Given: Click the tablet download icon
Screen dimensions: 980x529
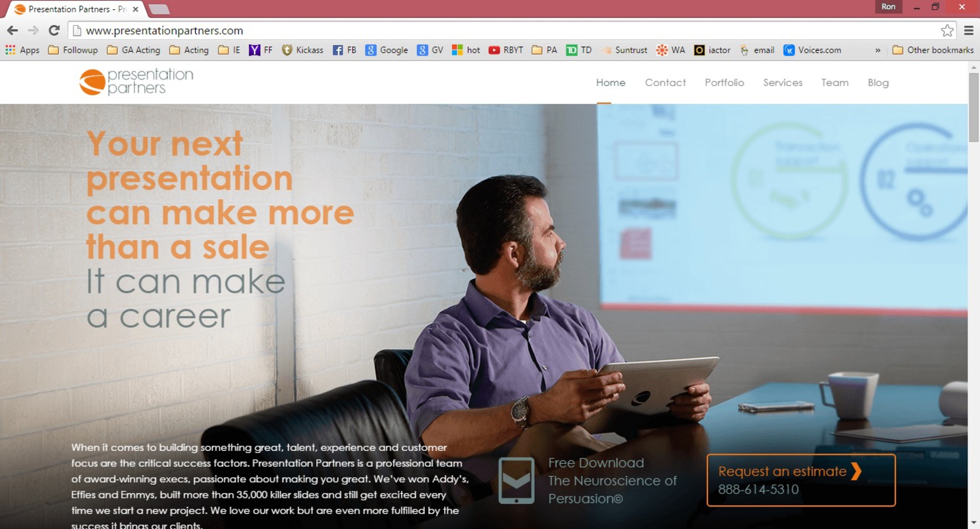Looking at the screenshot, I should pyautogui.click(x=516, y=481).
